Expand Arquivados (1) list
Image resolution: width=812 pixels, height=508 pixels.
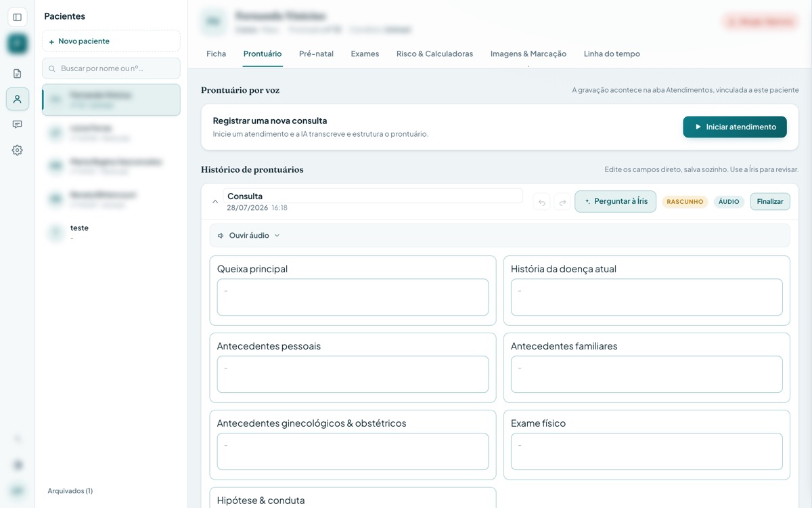pos(70,490)
